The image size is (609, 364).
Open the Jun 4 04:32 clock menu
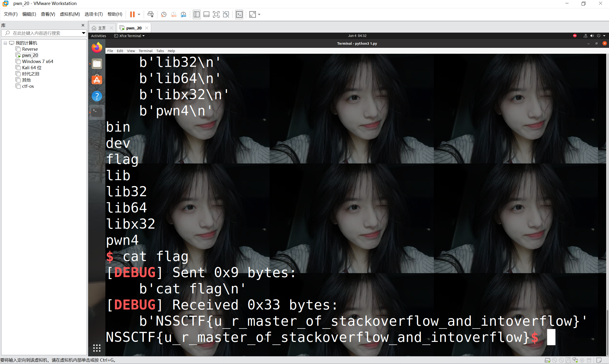pos(357,36)
